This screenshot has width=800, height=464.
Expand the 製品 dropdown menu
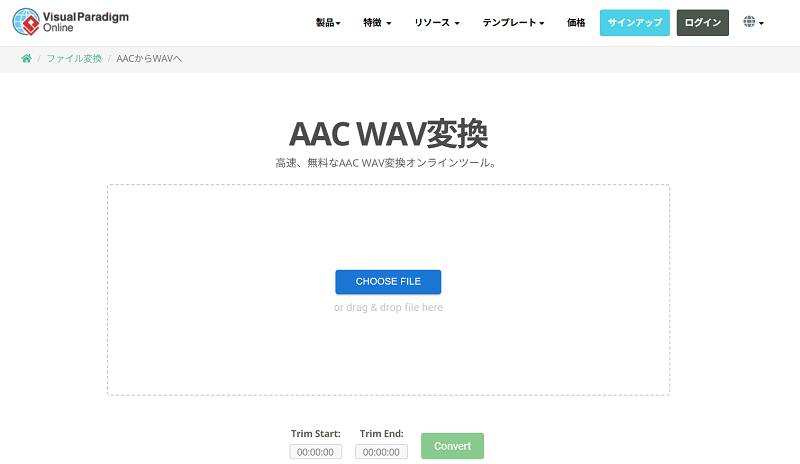point(328,22)
